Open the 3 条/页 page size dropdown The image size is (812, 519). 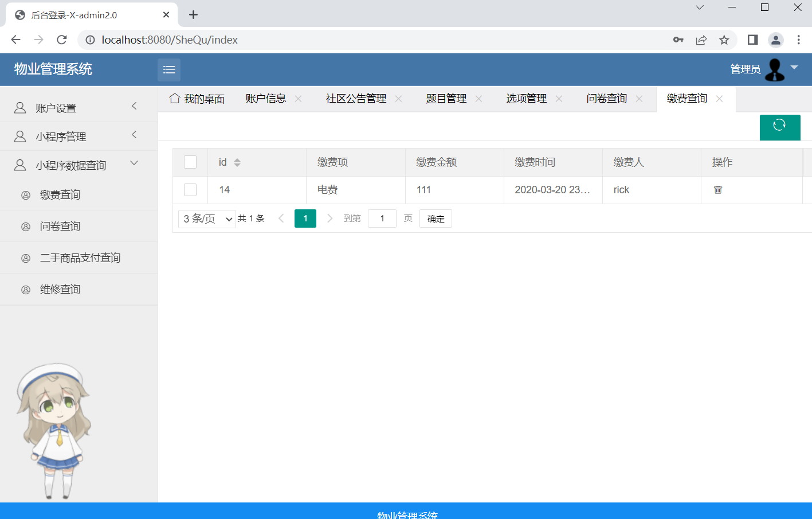(x=207, y=218)
